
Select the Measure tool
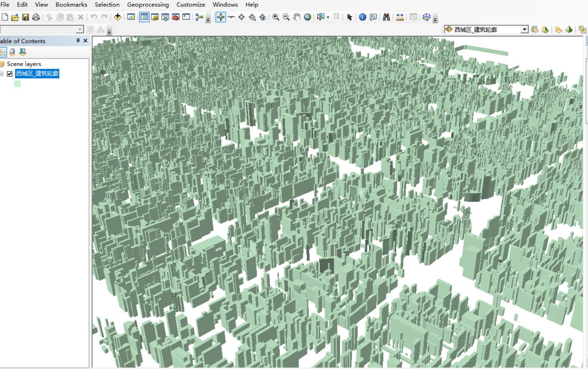(x=400, y=17)
